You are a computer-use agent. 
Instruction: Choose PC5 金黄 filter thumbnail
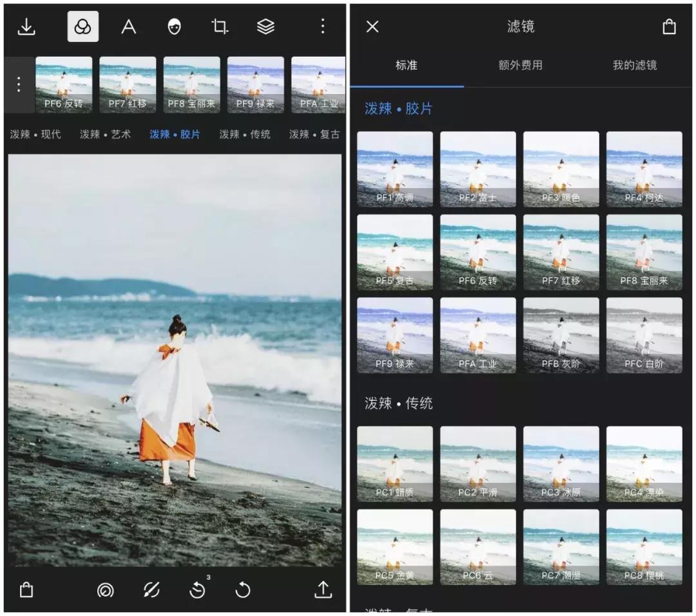[x=395, y=547]
